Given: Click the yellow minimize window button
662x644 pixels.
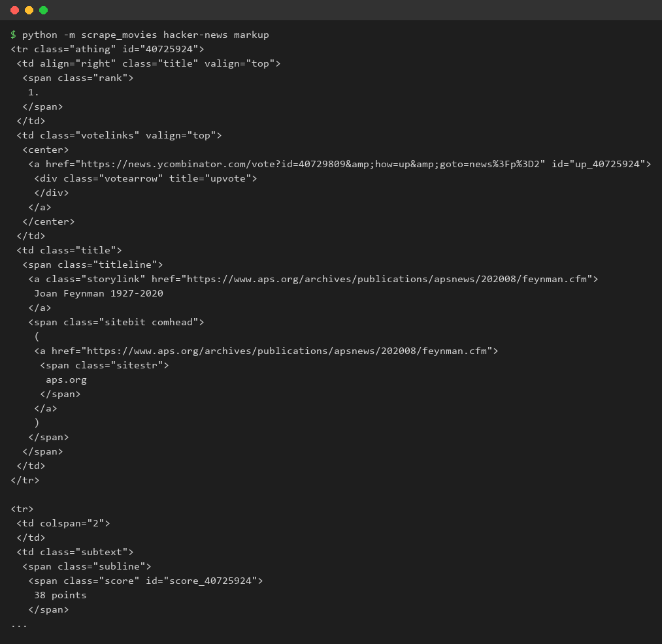Looking at the screenshot, I should (x=29, y=10).
